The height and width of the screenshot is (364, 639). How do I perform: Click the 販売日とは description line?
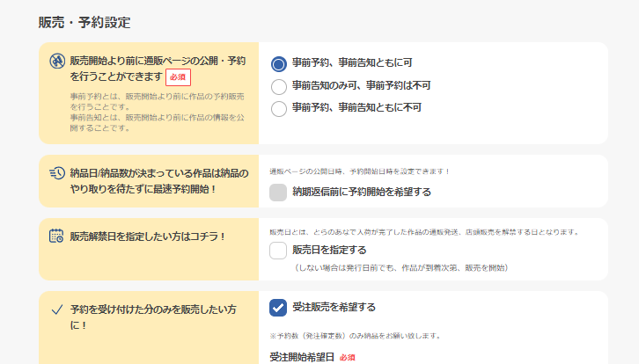(423, 232)
